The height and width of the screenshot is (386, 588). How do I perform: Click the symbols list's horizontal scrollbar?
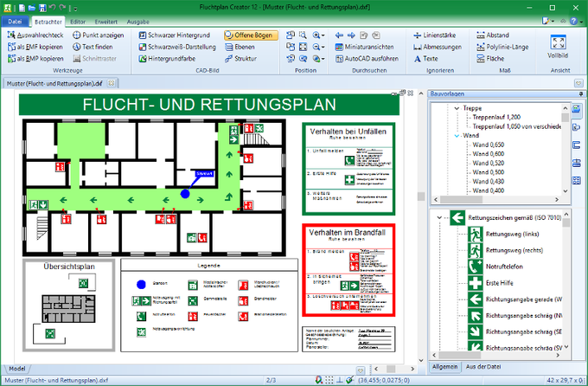tap(495, 355)
